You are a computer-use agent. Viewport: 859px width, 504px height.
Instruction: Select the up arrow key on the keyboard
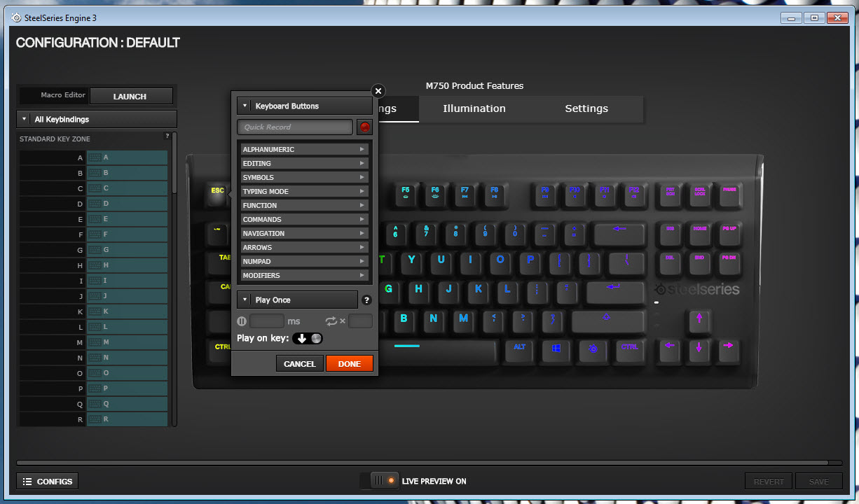click(699, 321)
